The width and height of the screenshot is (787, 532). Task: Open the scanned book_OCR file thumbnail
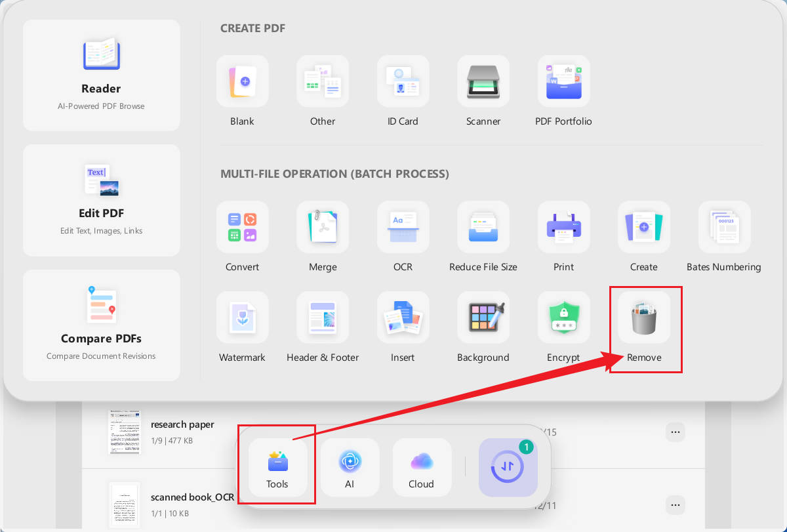[125, 505]
